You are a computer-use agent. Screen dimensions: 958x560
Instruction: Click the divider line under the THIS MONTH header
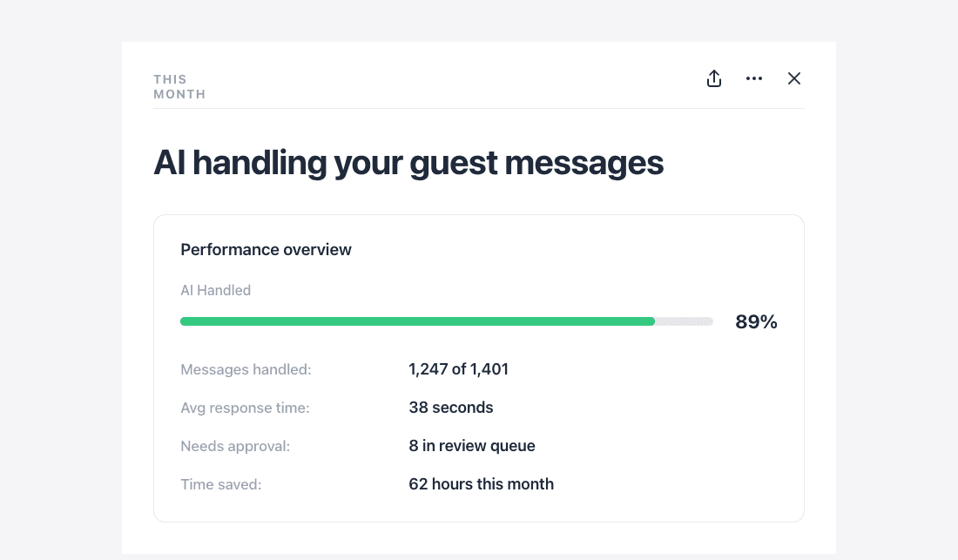click(479, 108)
